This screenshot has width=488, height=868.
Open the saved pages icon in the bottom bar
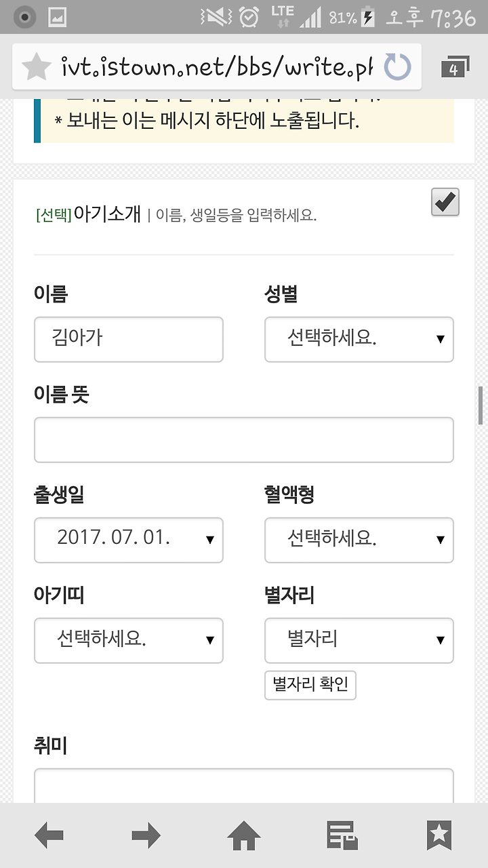(x=342, y=835)
